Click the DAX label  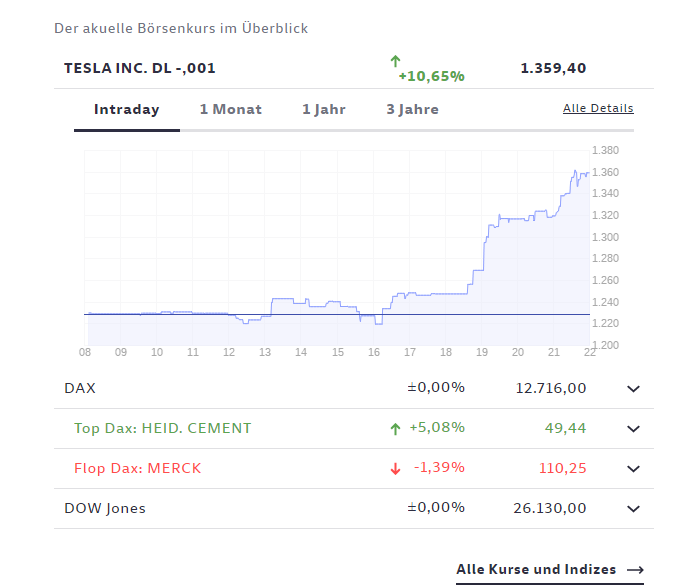coord(80,388)
